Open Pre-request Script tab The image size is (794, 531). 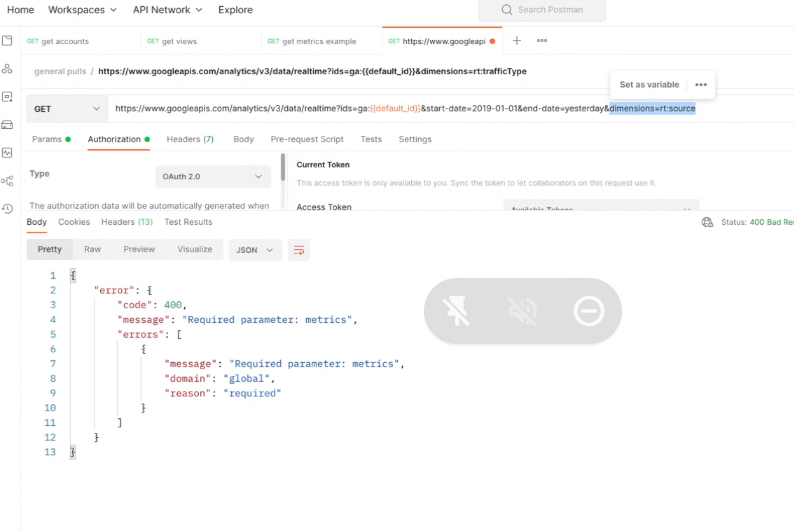coord(307,139)
